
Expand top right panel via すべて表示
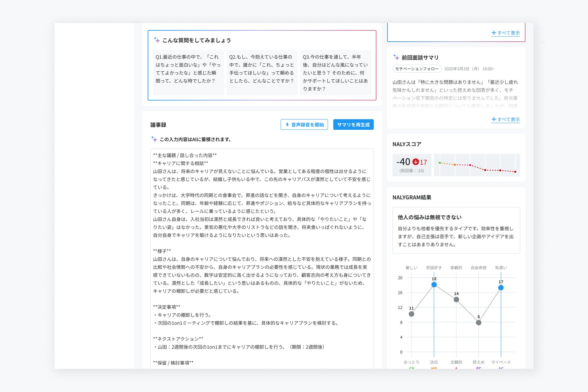point(506,33)
